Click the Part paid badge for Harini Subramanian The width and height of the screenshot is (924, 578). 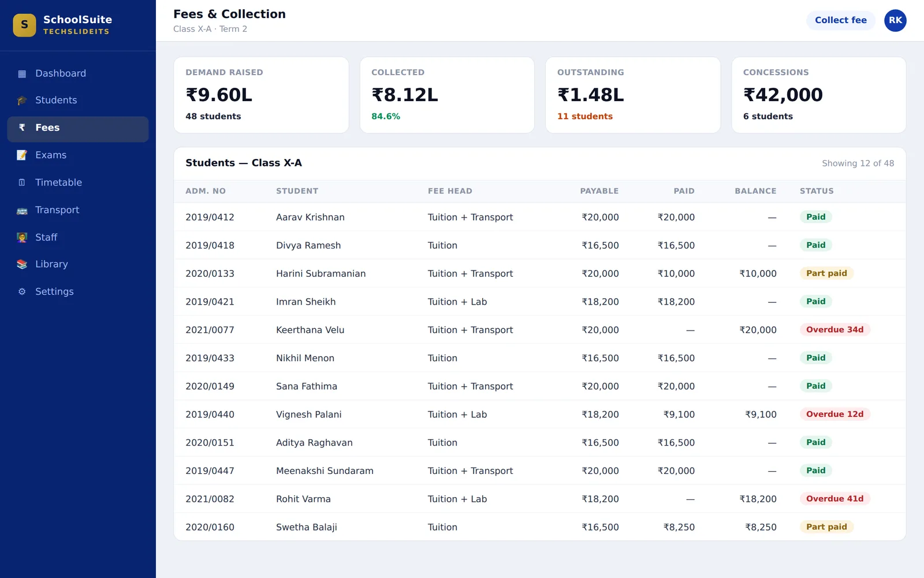click(x=826, y=273)
